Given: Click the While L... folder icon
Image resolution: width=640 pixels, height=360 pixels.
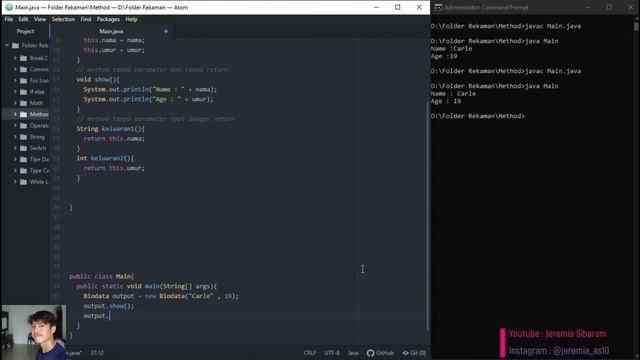Looking at the screenshot, I should coord(23,182).
